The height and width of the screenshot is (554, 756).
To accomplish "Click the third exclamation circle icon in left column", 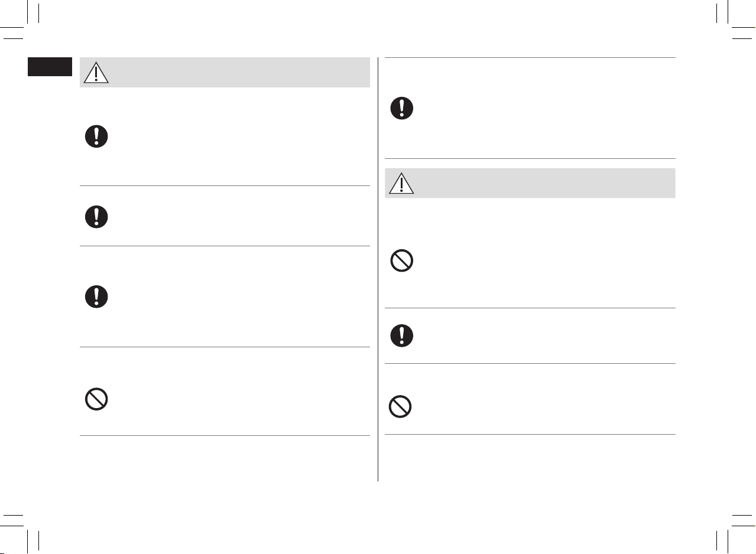I will click(96, 296).
